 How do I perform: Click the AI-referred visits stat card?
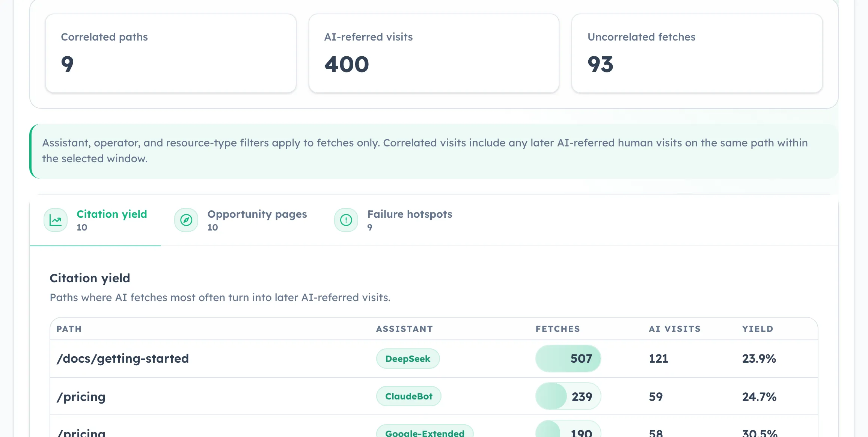pyautogui.click(x=434, y=53)
